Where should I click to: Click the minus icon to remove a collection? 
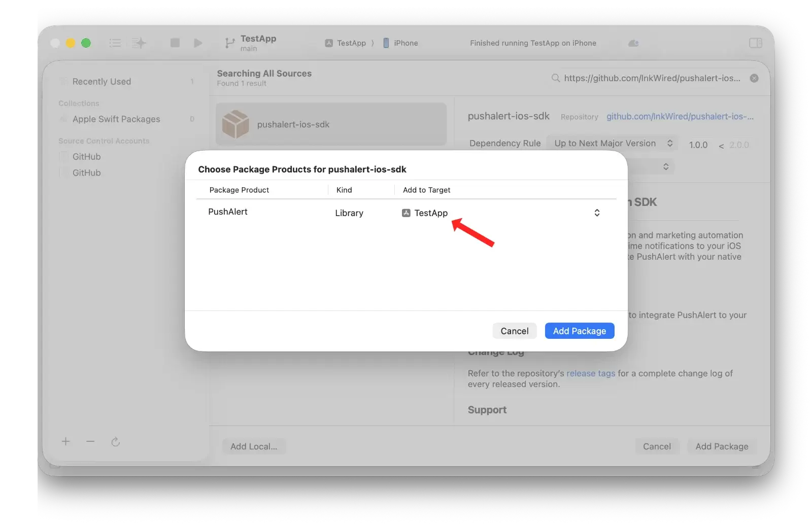90,441
